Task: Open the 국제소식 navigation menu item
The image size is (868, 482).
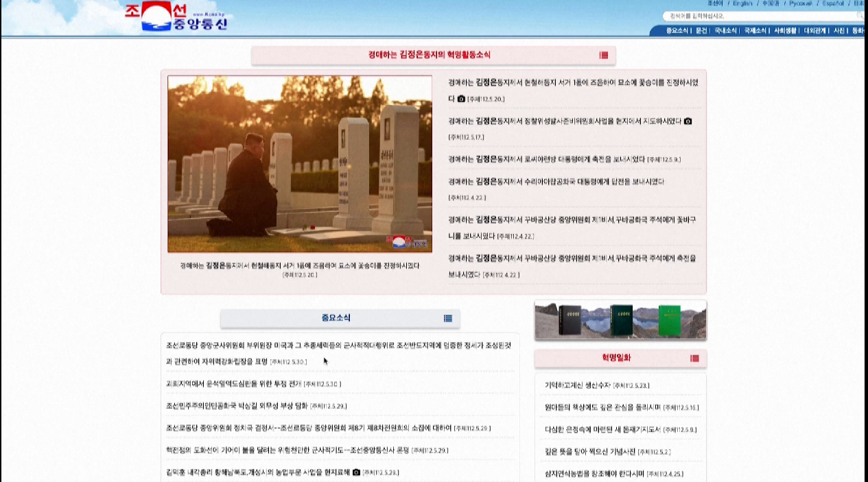Action: (755, 31)
